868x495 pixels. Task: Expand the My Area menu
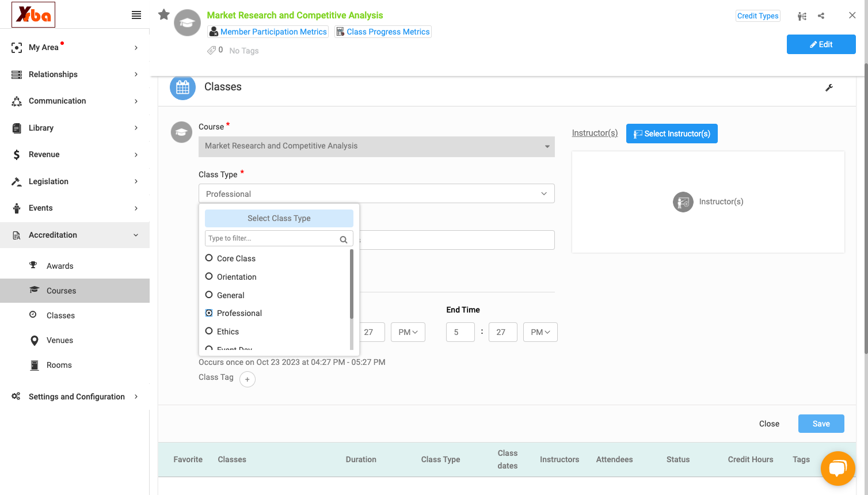click(75, 47)
